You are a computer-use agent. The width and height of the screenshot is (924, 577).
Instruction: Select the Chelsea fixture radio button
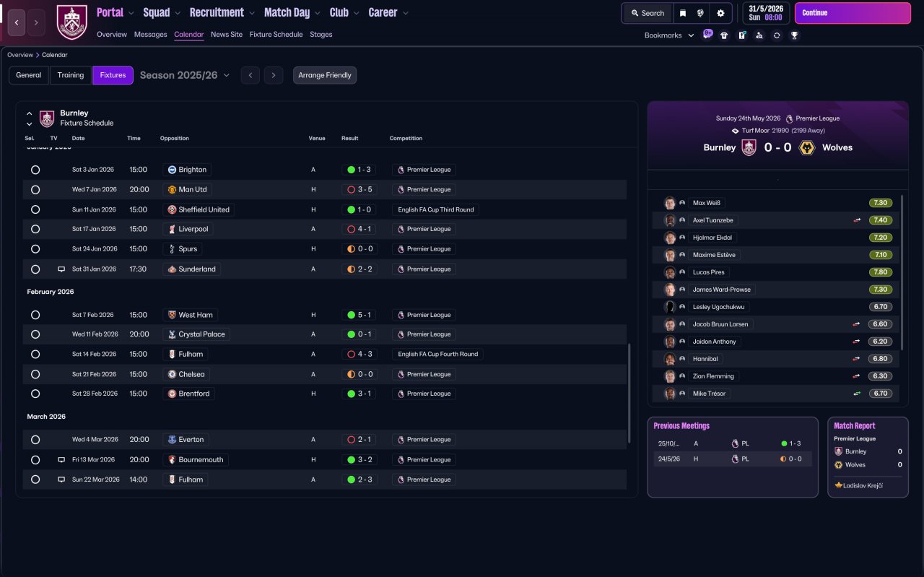[35, 374]
